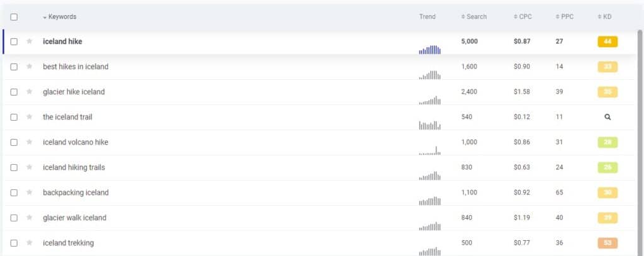
Task: Click star next to 'glacier hike iceland'
Action: tap(29, 92)
